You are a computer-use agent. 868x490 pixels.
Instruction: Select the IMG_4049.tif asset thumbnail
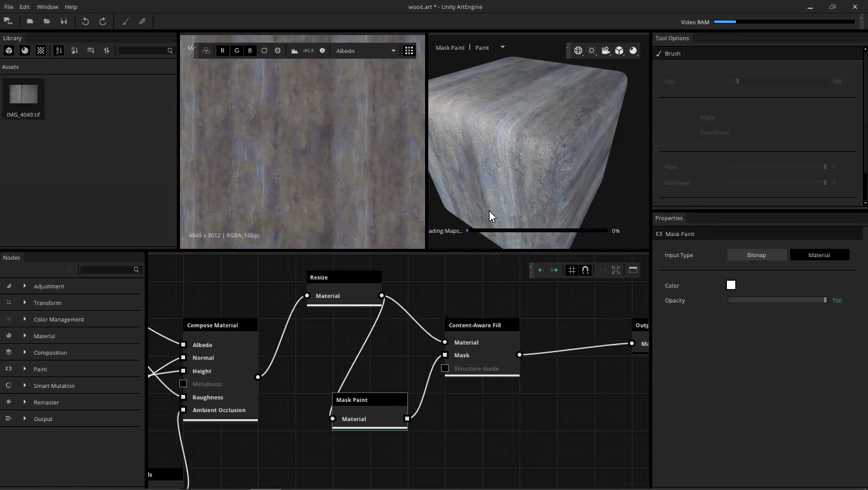tap(24, 94)
